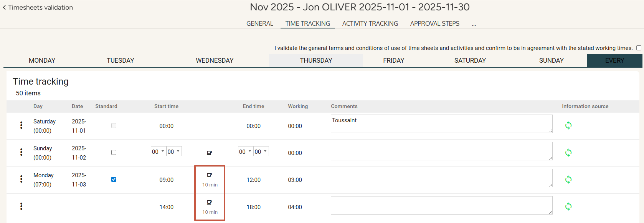
Task: Select the EVERY day filter button
Action: point(614,61)
